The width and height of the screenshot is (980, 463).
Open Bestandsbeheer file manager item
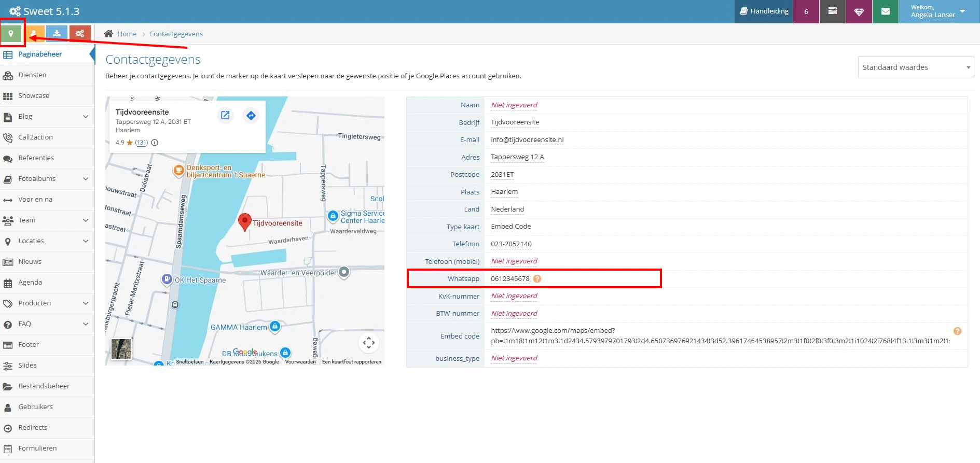(47, 386)
